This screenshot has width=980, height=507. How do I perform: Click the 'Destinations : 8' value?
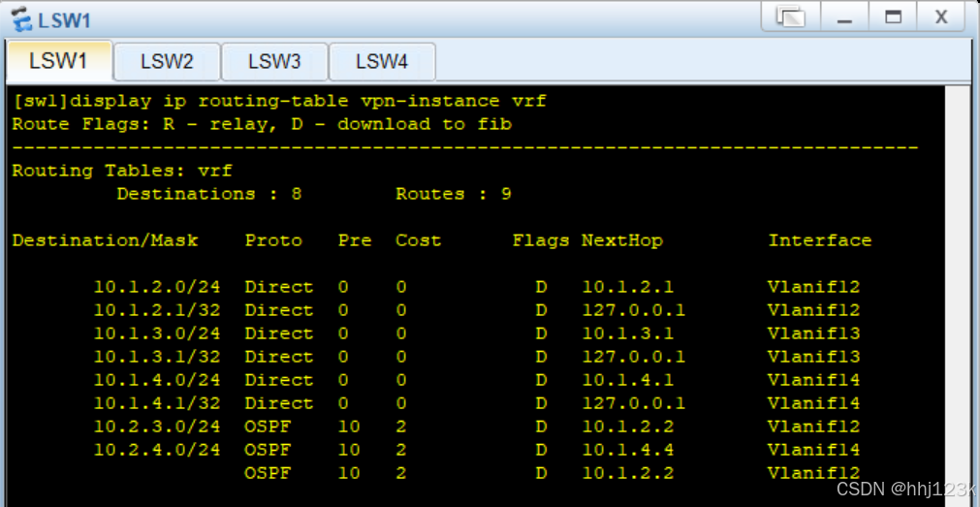pos(209,194)
